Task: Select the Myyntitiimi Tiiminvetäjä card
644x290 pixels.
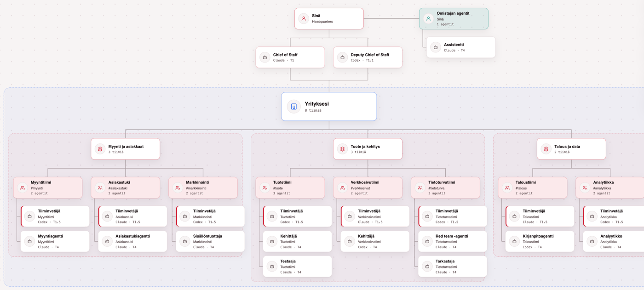Action: 55,216
